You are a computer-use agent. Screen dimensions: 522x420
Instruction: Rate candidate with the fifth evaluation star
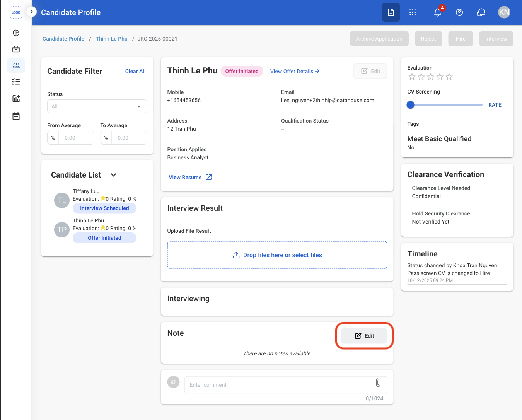(x=449, y=77)
